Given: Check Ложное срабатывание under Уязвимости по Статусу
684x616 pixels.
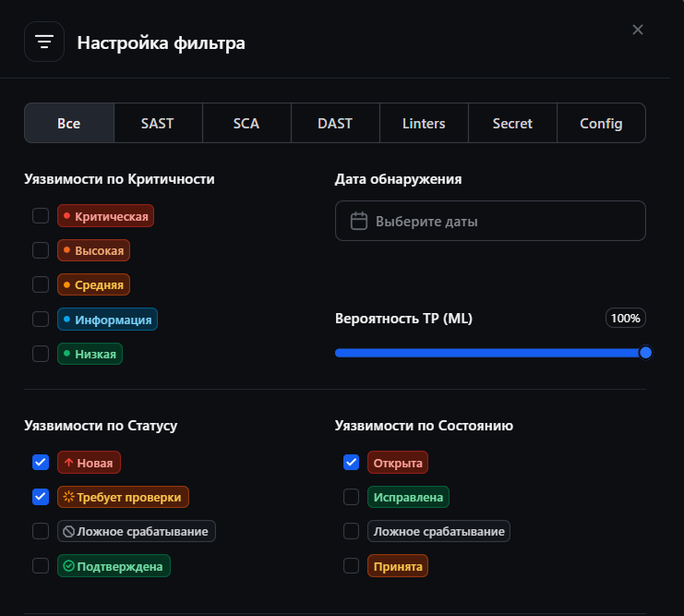Looking at the screenshot, I should pyautogui.click(x=41, y=531).
